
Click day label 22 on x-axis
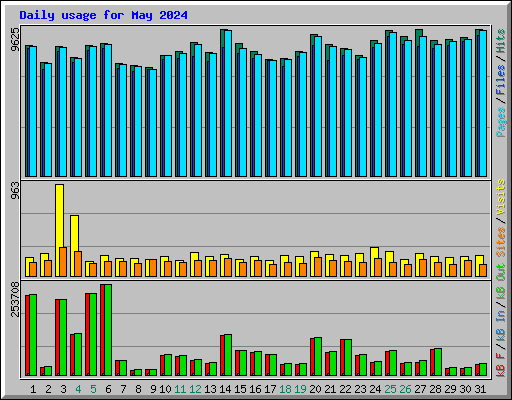coord(345,389)
